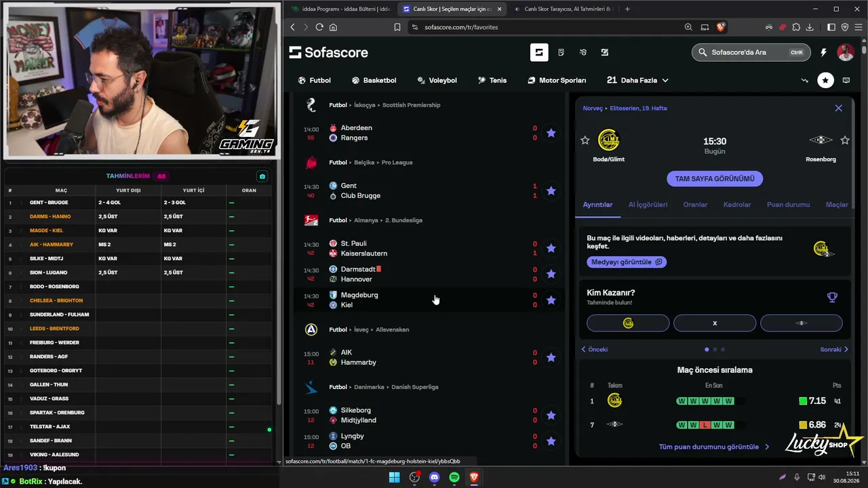Screen dimensions: 868x488
Task: Select the favorites star filter in sports bar
Action: [825, 80]
